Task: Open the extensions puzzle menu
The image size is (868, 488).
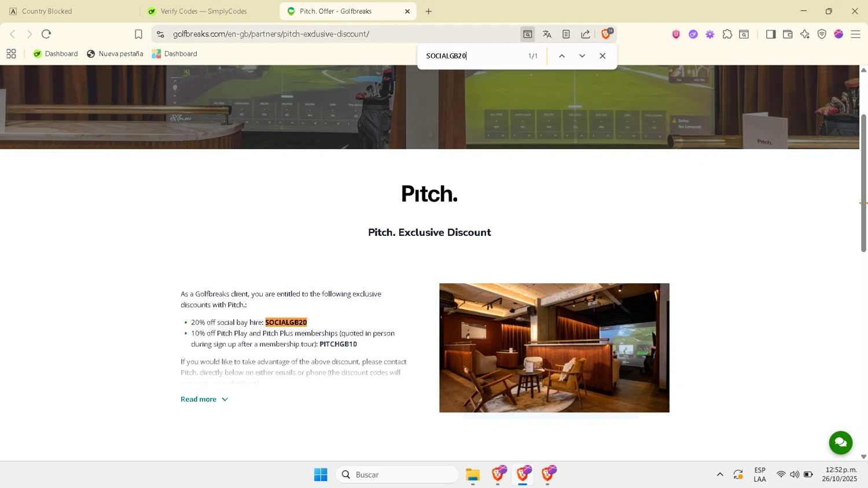Action: click(x=727, y=34)
